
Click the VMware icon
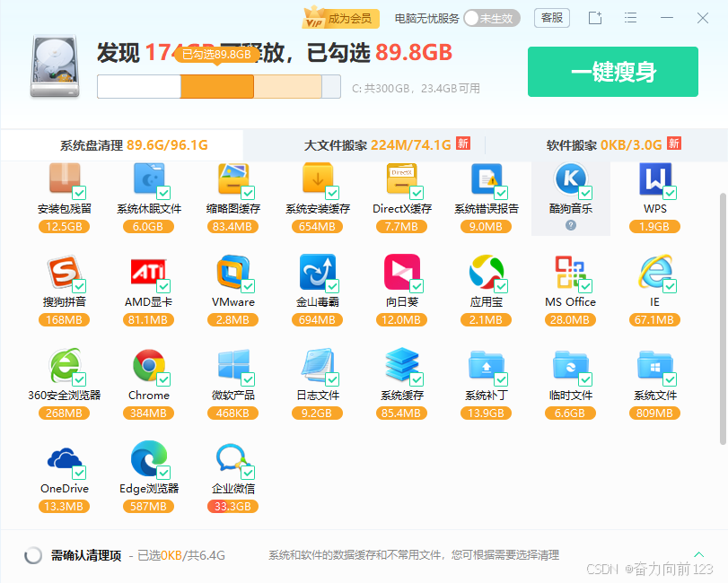pos(233,272)
